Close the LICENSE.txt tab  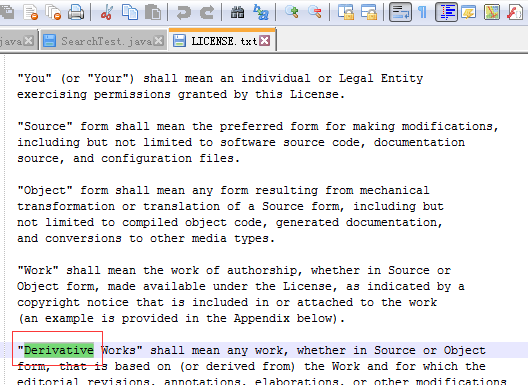pyautogui.click(x=265, y=41)
